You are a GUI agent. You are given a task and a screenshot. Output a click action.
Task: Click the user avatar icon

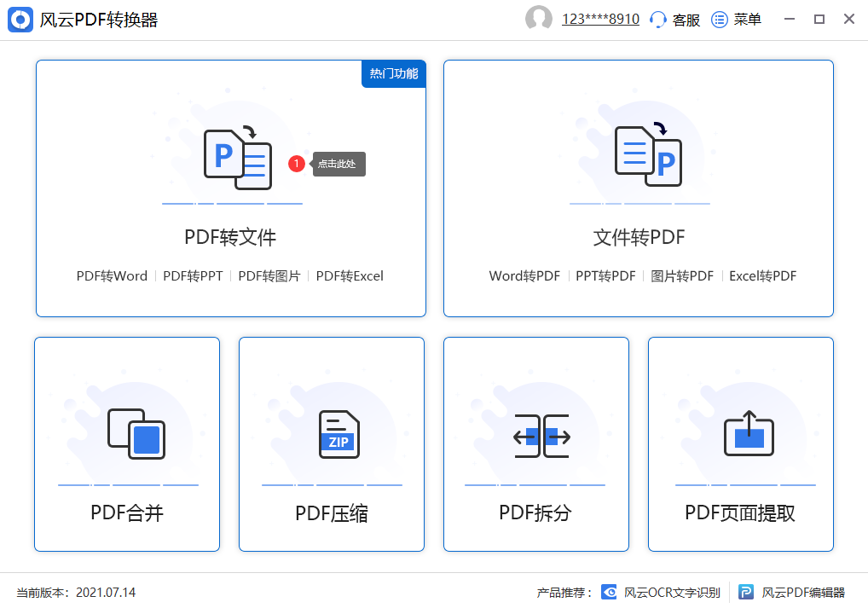538,19
